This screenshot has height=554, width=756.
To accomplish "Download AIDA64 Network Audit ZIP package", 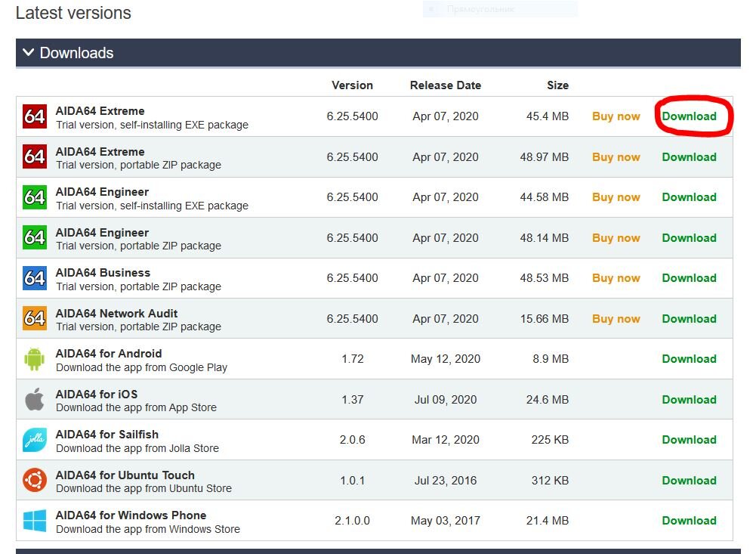I will click(689, 318).
